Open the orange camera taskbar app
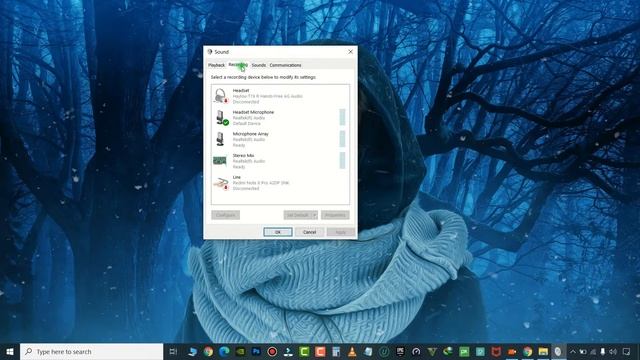This screenshot has height=360, width=640. point(511,351)
